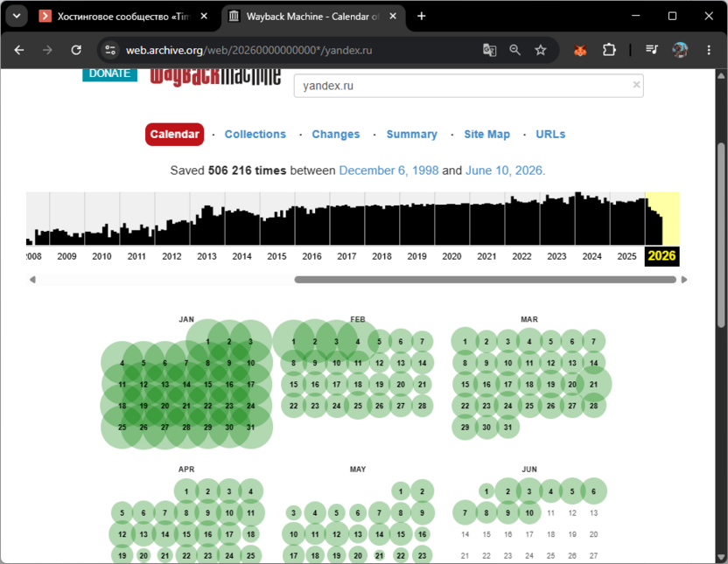Open April 18 snapshot day
728x564 pixels.
(251, 534)
